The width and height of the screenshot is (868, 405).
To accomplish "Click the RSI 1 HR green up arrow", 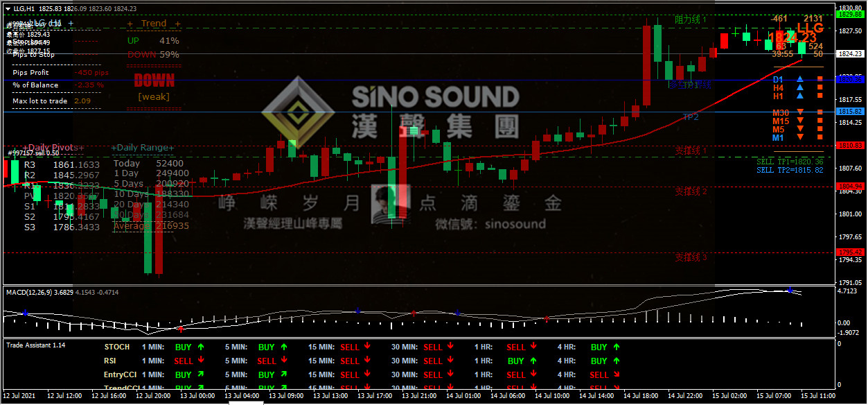I will click(533, 361).
